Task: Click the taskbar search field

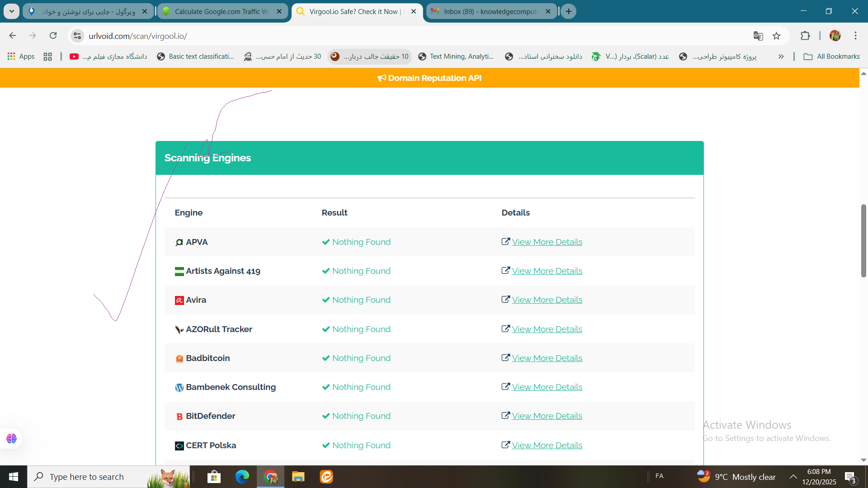Action: click(x=90, y=476)
